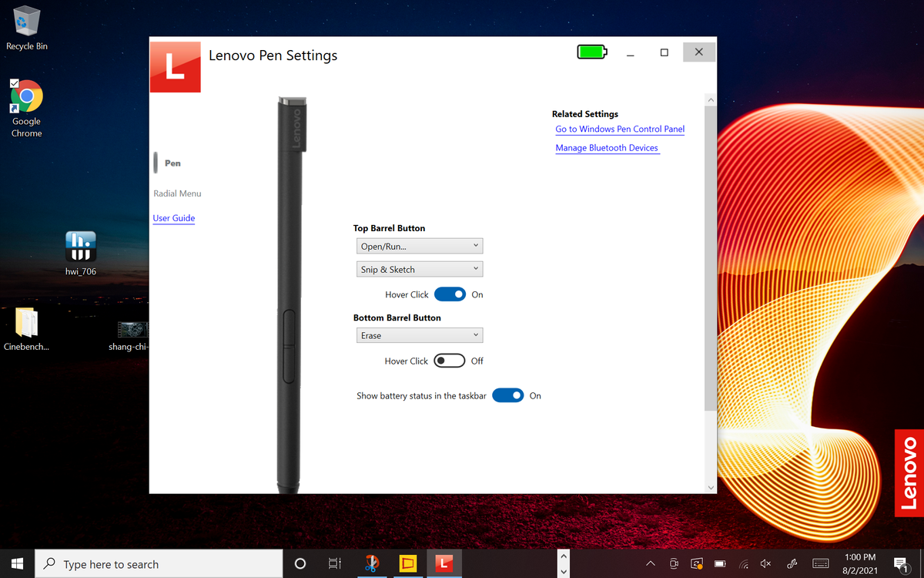
Task: Open the touch keyboard tray icon
Action: [x=820, y=563]
